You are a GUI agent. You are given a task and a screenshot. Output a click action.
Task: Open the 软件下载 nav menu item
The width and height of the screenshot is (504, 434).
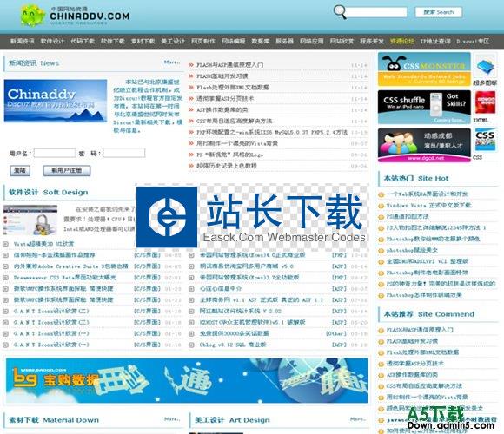(113, 41)
